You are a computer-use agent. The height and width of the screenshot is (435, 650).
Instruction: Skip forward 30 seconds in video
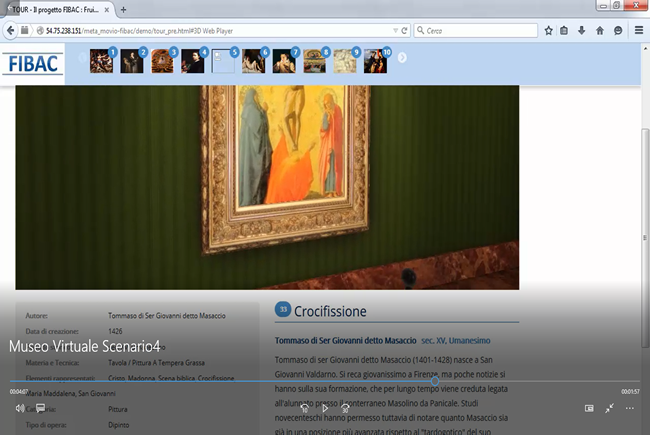pyautogui.click(x=345, y=408)
